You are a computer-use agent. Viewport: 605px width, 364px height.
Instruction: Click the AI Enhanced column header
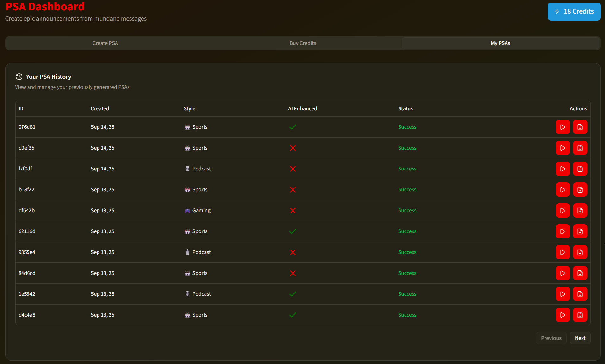tap(302, 108)
